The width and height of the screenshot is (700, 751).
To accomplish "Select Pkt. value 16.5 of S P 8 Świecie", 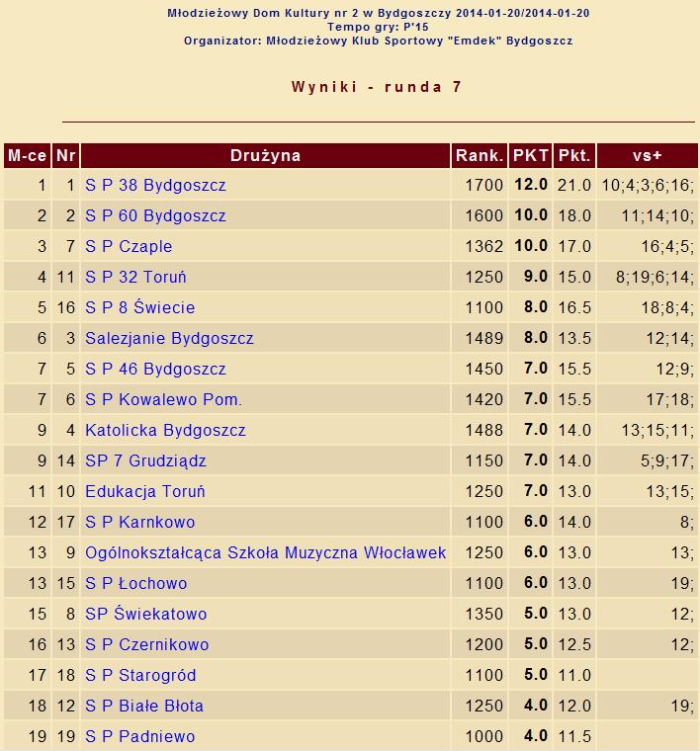I will (x=574, y=307).
